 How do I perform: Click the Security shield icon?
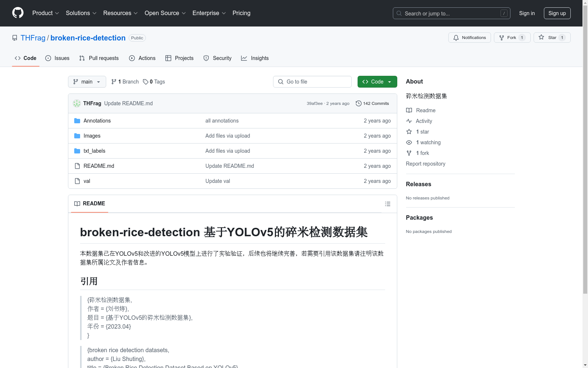(206, 58)
